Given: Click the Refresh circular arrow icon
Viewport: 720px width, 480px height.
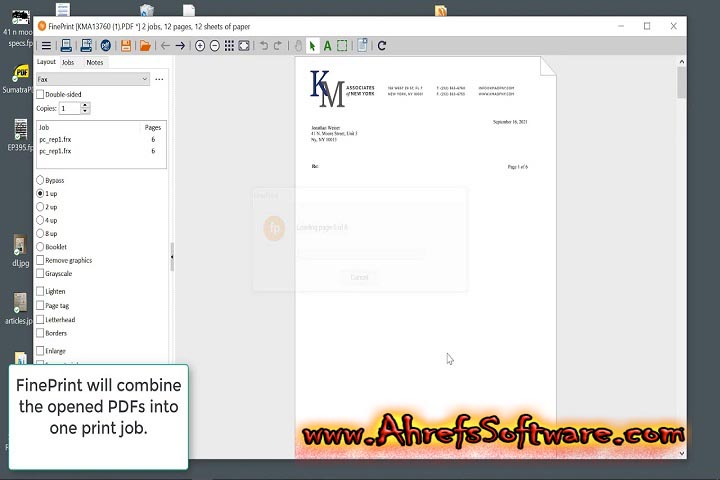Looking at the screenshot, I should tap(382, 45).
